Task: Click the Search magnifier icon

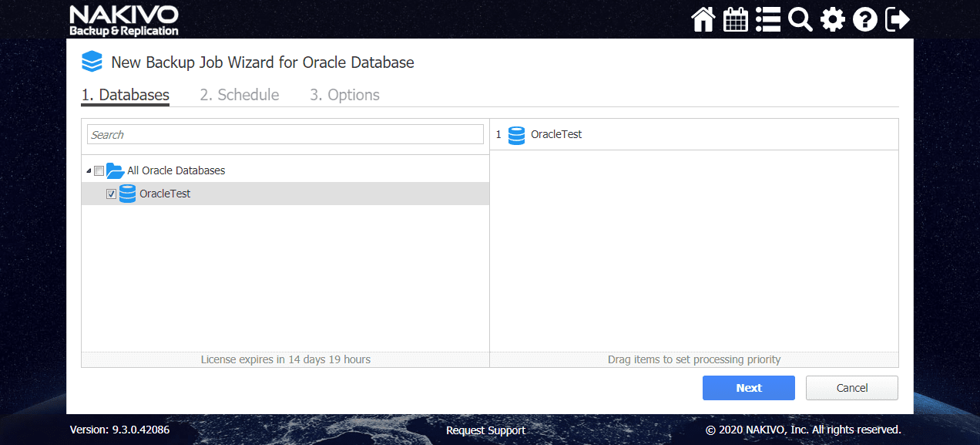Action: tap(800, 19)
